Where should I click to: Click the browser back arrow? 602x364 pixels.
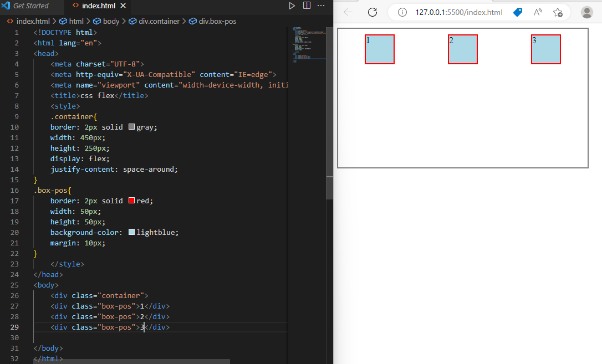[x=348, y=12]
